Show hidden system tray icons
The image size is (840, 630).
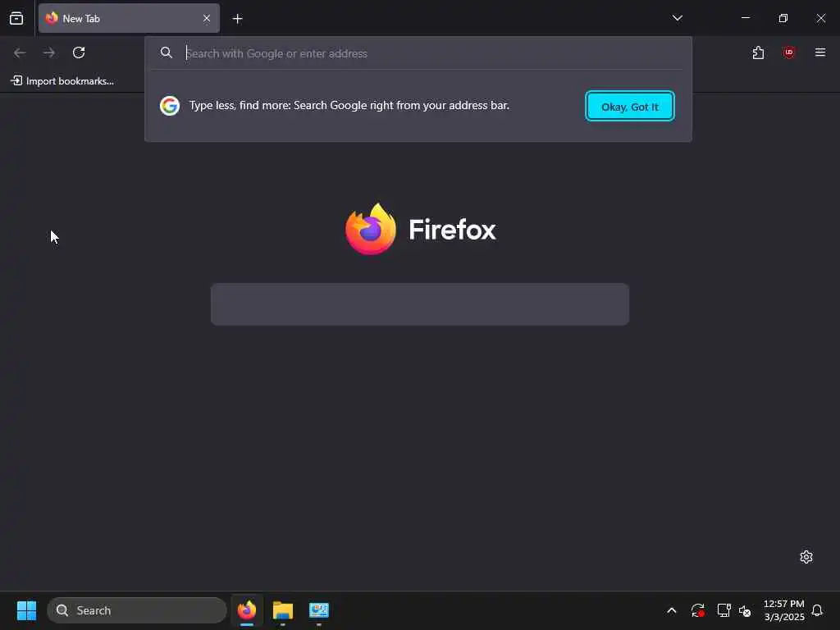point(671,610)
